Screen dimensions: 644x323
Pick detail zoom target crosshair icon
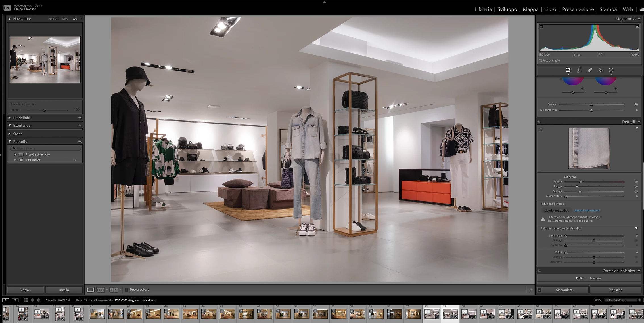click(x=541, y=129)
